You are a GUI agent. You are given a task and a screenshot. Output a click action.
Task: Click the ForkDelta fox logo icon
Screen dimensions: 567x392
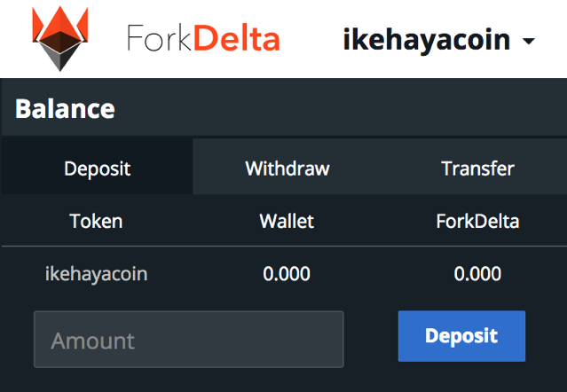tap(60, 39)
